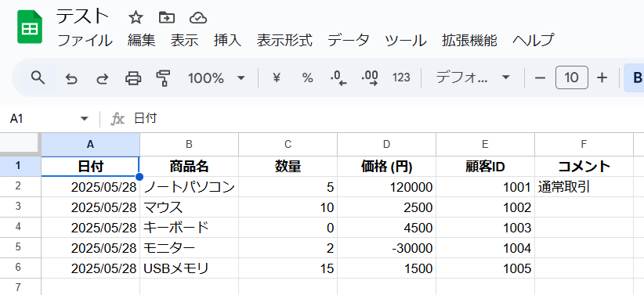Activate the paint format tool
The width and height of the screenshot is (644, 295).
[164, 77]
